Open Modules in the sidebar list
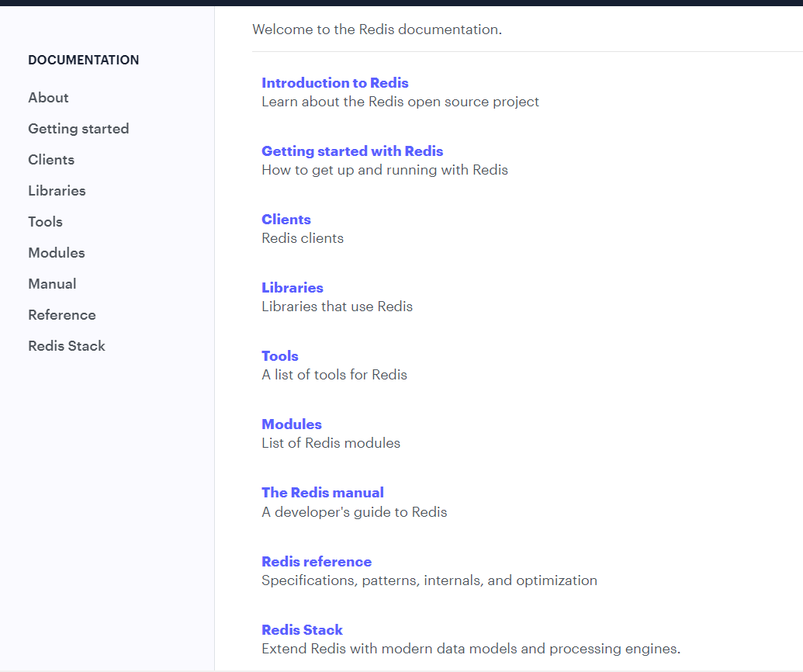The height and width of the screenshot is (672, 803). [57, 252]
